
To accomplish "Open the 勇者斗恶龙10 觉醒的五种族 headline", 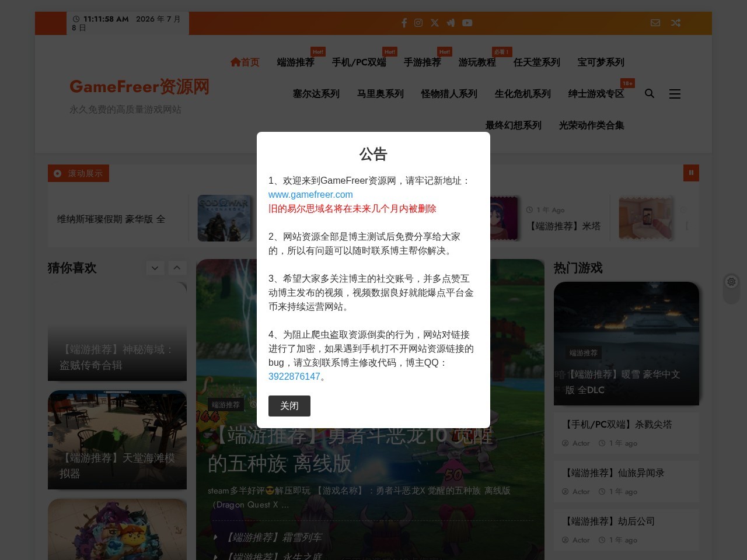I will [x=350, y=449].
